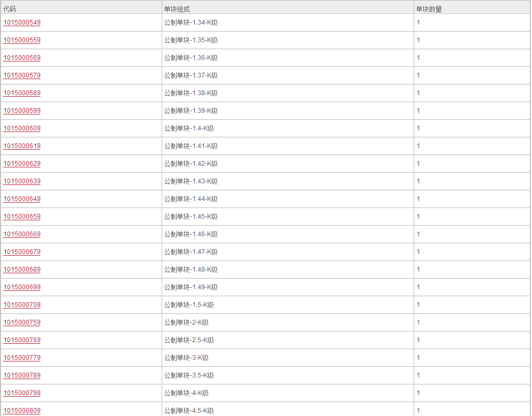This screenshot has width=532, height=416.
Task: Select cell 公制单块-1.41-K级
Action: pos(288,146)
